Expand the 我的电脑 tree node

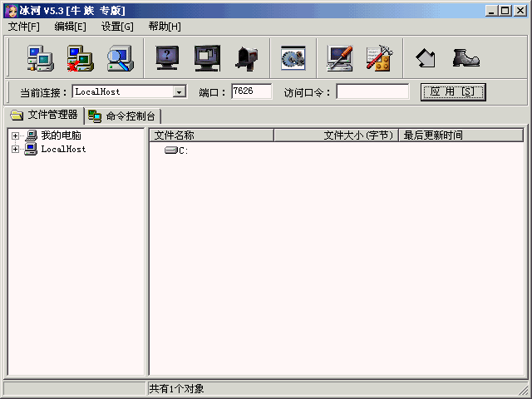pyautogui.click(x=15, y=135)
